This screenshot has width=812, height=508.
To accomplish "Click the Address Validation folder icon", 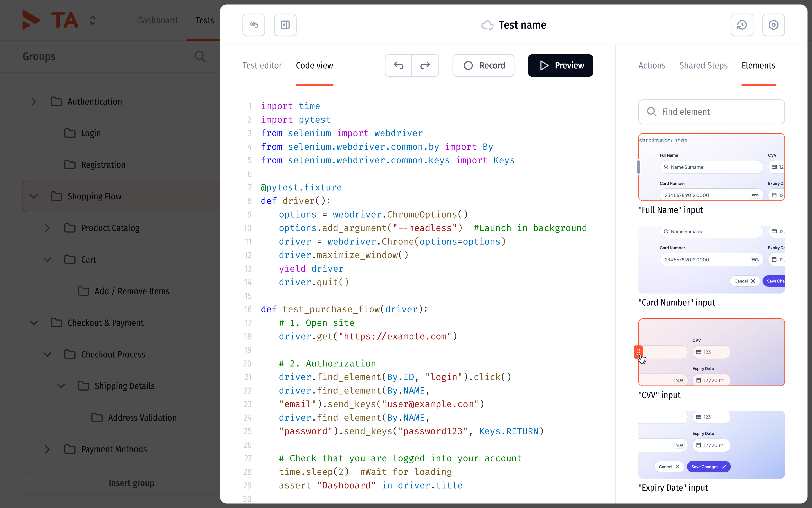I will 97,417.
